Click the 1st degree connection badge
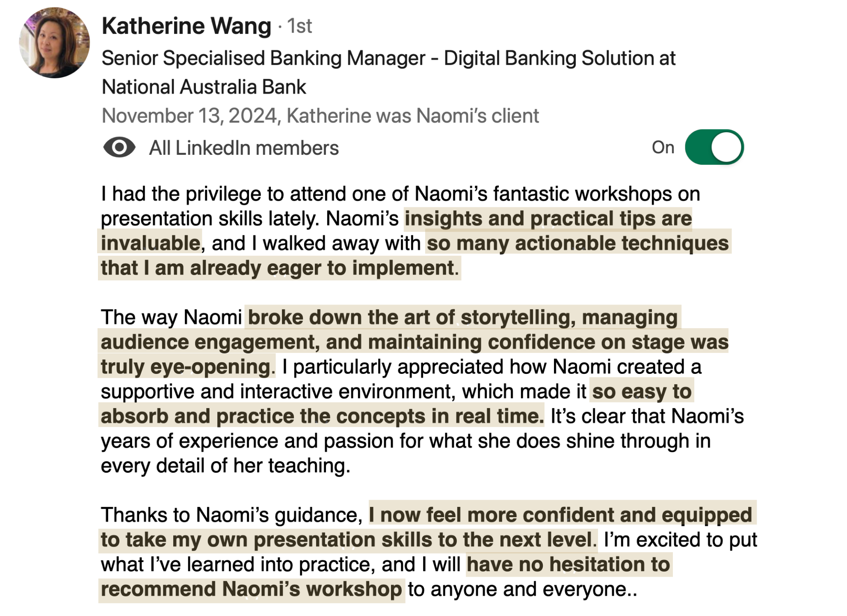This screenshot has width=847, height=616. 299,26
